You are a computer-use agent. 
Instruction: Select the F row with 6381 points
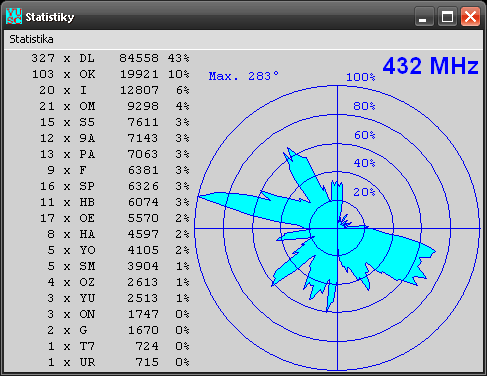click(118, 170)
